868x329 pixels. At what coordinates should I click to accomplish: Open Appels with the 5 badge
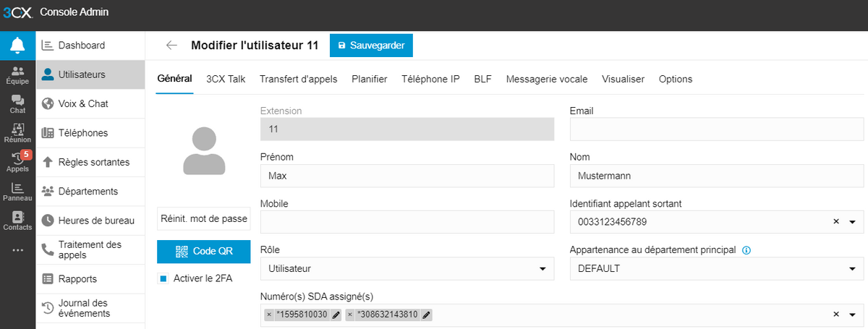[x=17, y=162]
